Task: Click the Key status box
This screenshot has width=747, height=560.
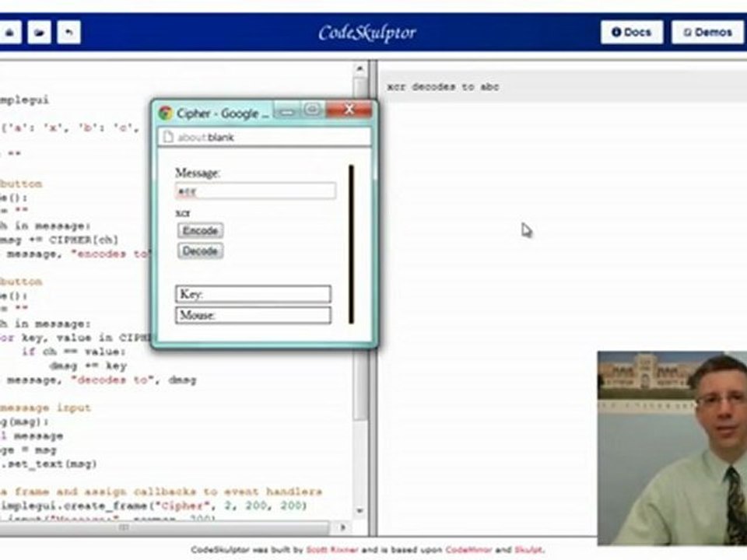Action: pos(253,294)
